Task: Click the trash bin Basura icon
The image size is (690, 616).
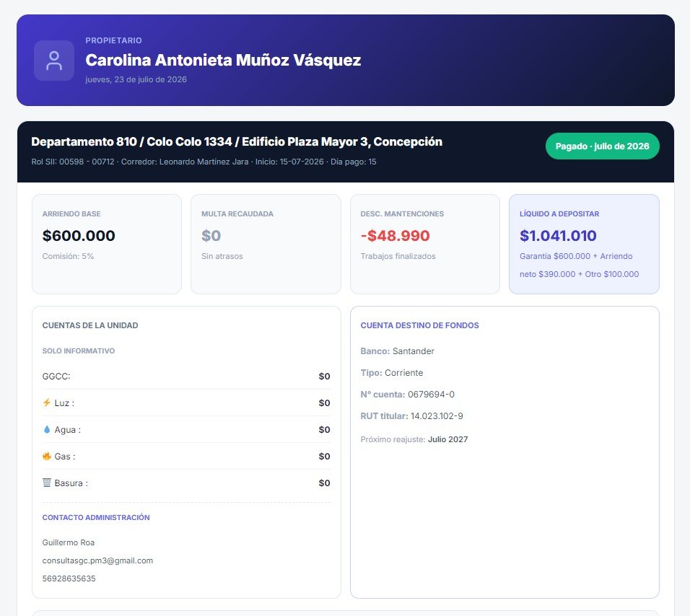Action: [47, 483]
